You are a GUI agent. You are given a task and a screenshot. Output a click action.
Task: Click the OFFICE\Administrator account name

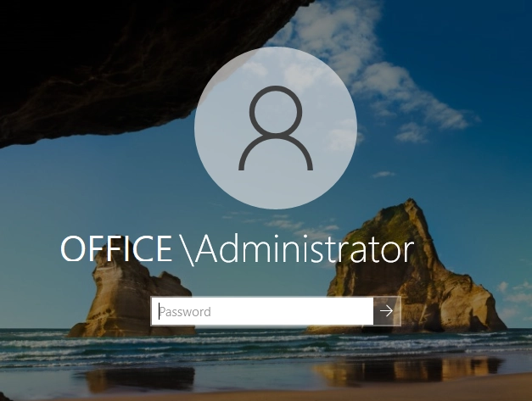pos(238,249)
